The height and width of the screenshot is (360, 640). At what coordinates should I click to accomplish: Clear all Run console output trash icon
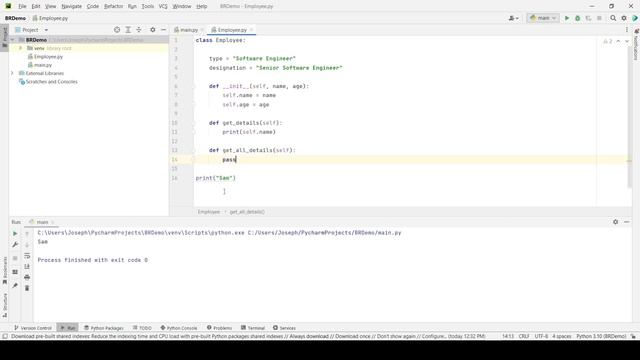tap(27, 288)
